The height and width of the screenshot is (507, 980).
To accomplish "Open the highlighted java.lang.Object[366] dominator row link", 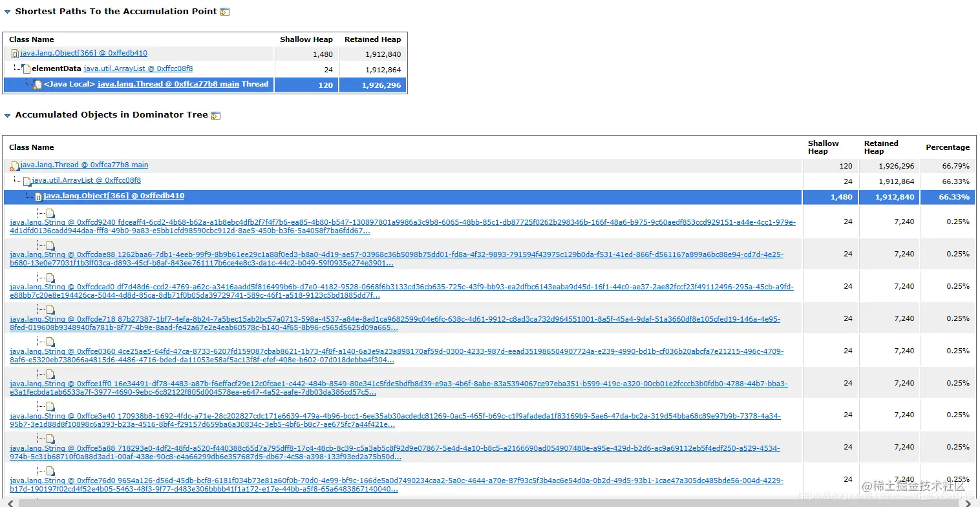I will 114,196.
